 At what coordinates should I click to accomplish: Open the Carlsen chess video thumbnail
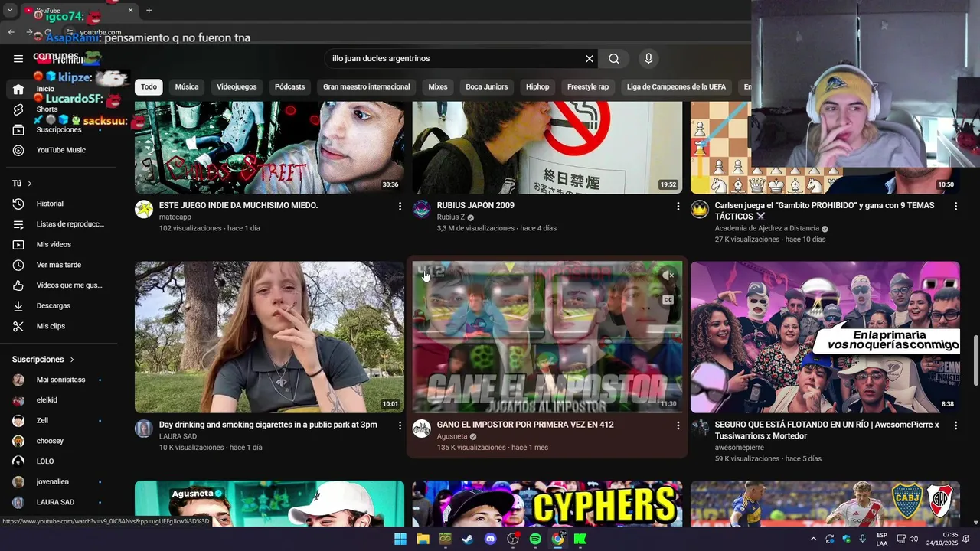pyautogui.click(x=825, y=147)
